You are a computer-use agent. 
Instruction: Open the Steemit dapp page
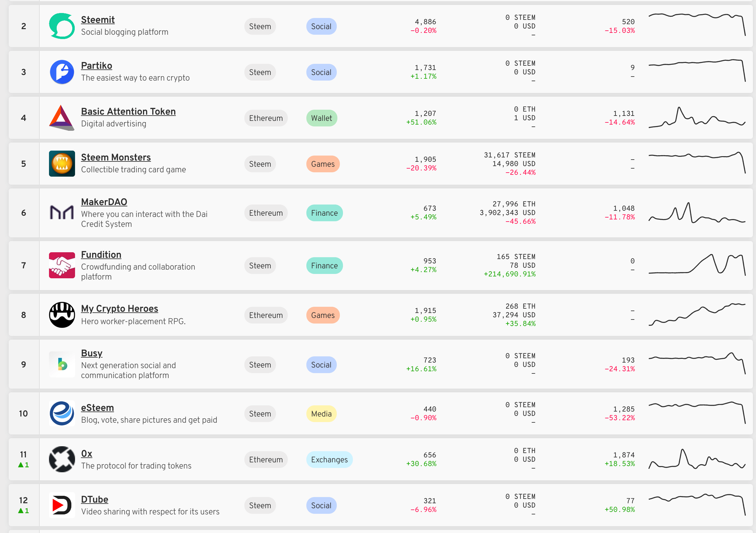click(x=98, y=20)
